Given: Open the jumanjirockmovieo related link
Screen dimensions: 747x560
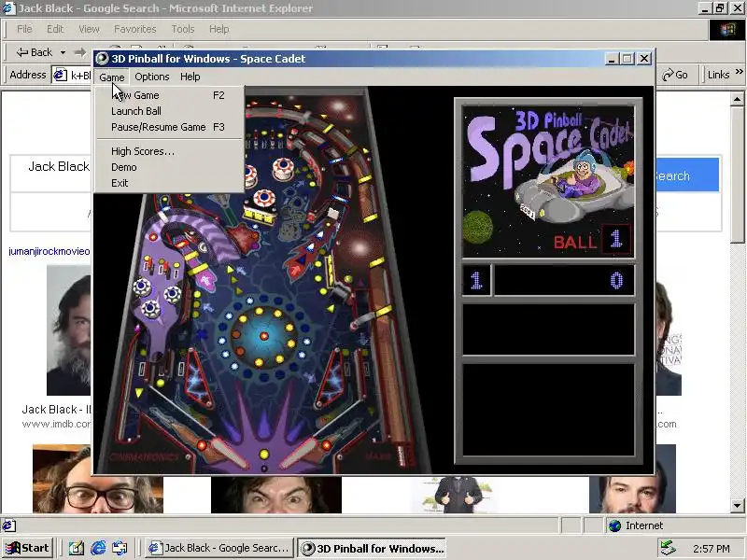Looking at the screenshot, I should (49, 251).
